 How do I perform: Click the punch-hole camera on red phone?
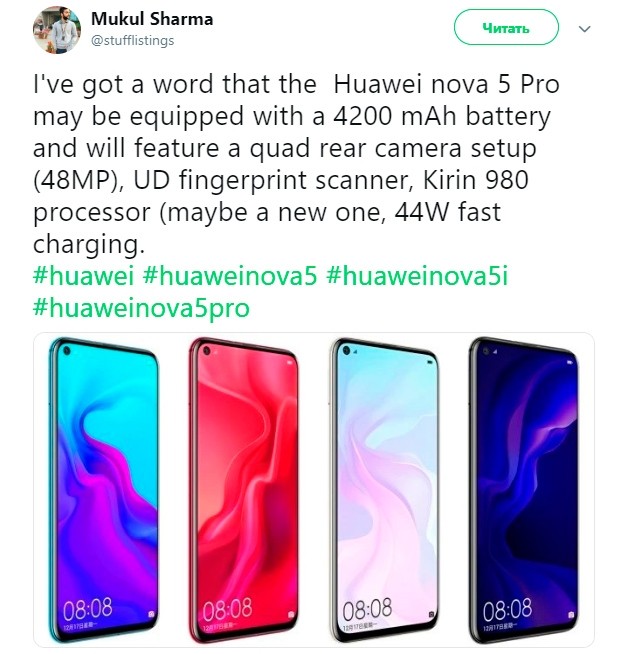click(206, 351)
